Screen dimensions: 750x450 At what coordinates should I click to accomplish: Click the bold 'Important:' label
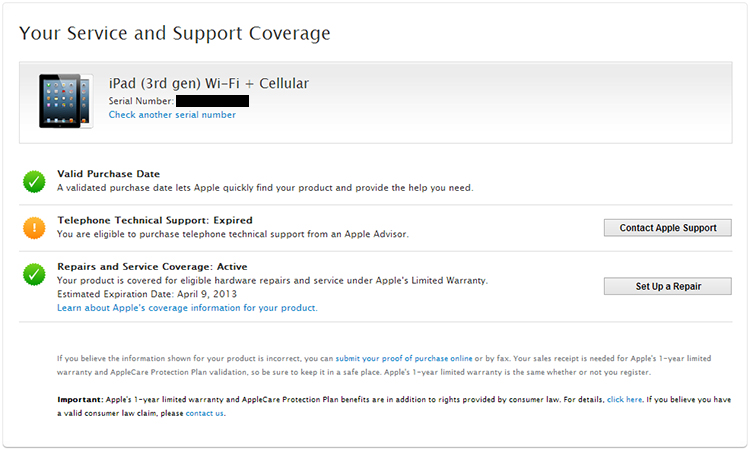pyautogui.click(x=80, y=399)
